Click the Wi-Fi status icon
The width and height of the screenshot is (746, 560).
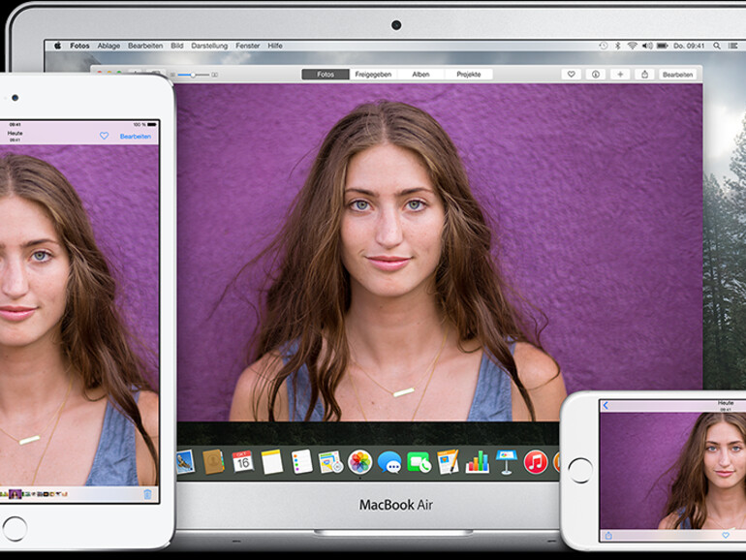[x=632, y=46]
